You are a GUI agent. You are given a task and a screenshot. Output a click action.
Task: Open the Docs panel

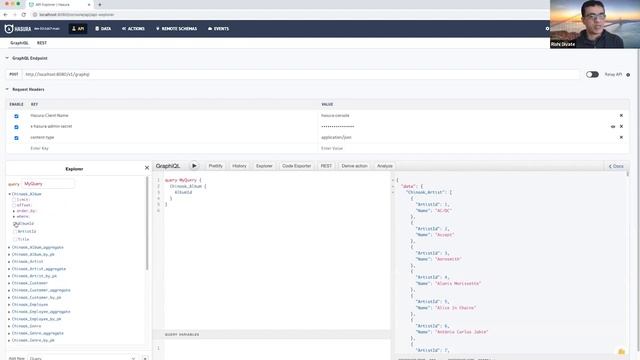click(616, 166)
